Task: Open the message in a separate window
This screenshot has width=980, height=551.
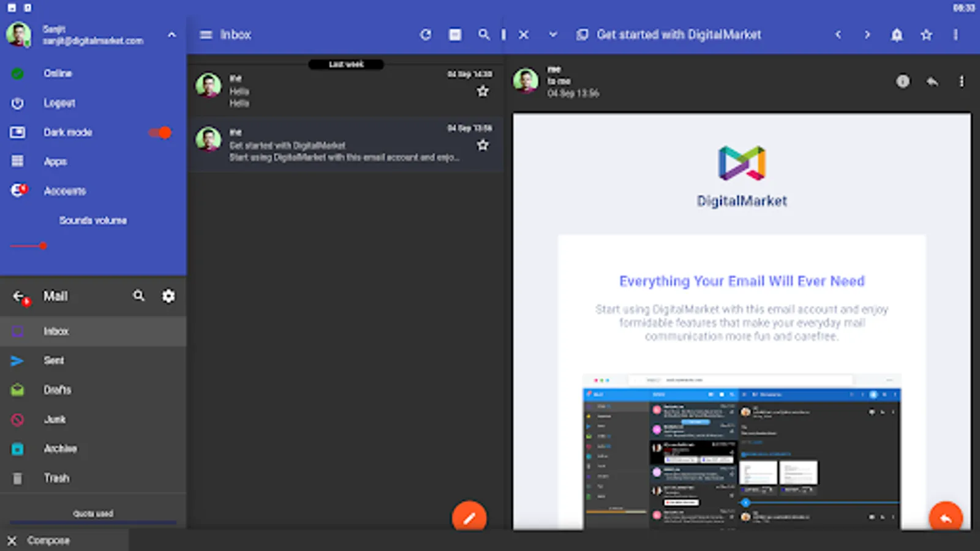Action: [x=582, y=35]
